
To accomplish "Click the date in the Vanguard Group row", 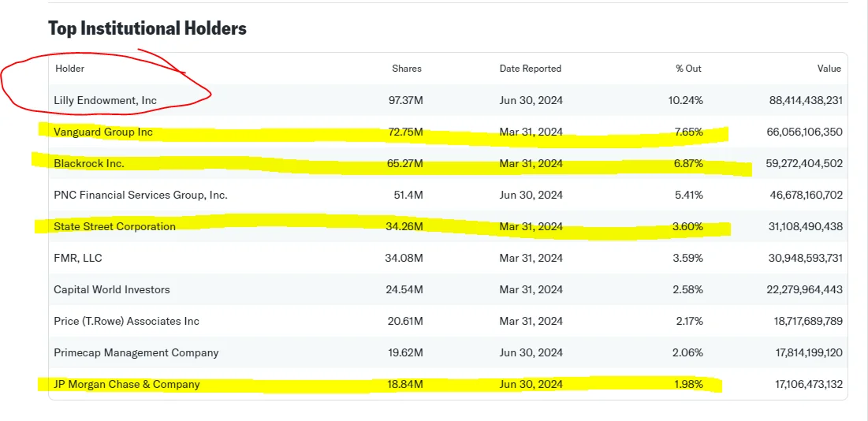I will coord(531,132).
